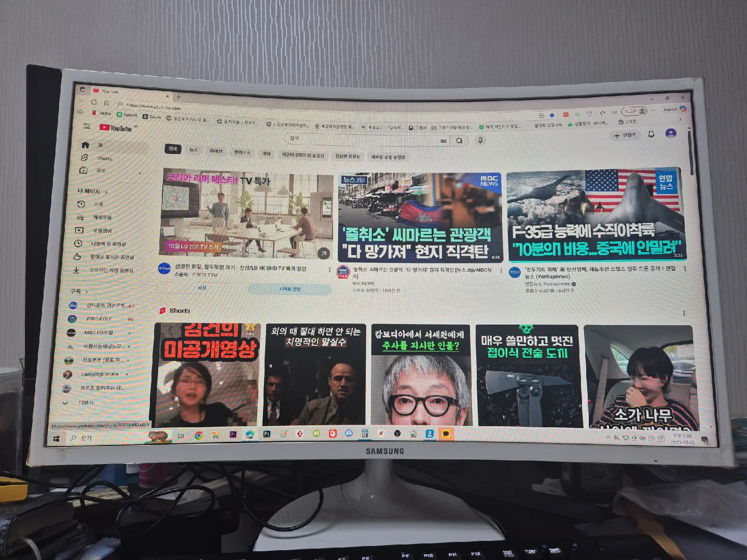Click the 만들기 create button
The image size is (747, 560).
coord(625,135)
